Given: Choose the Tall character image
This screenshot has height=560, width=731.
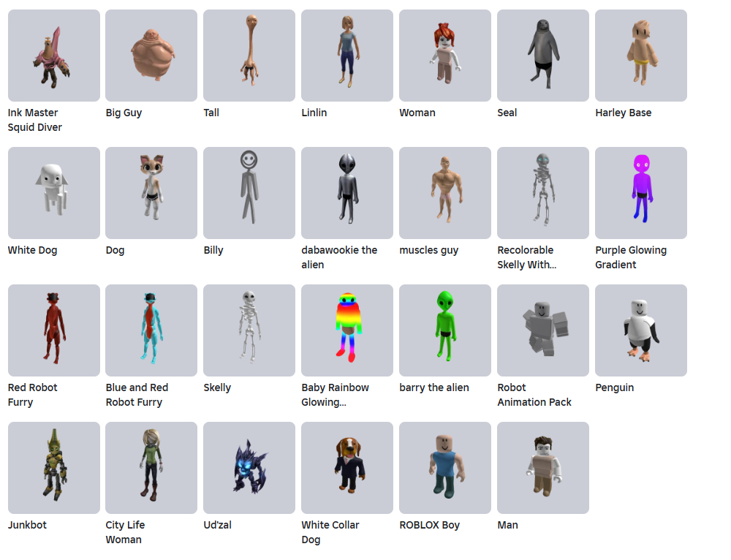Looking at the screenshot, I should click(x=249, y=56).
